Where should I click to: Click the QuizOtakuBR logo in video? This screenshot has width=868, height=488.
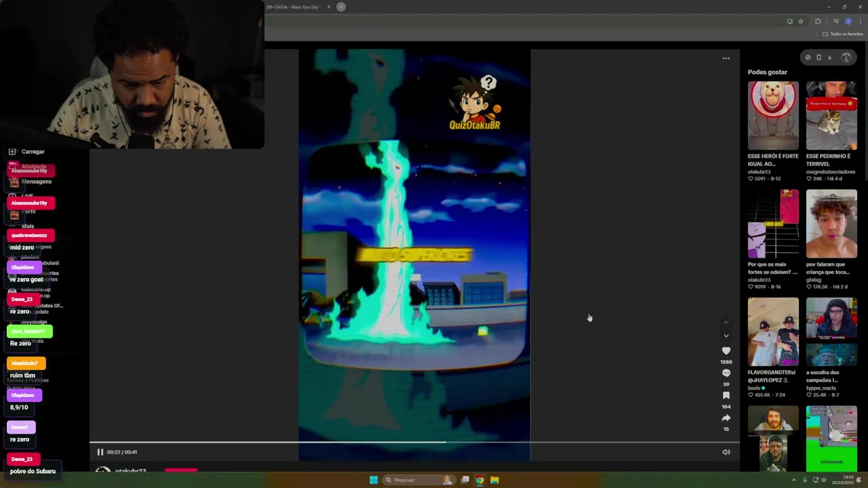click(475, 103)
